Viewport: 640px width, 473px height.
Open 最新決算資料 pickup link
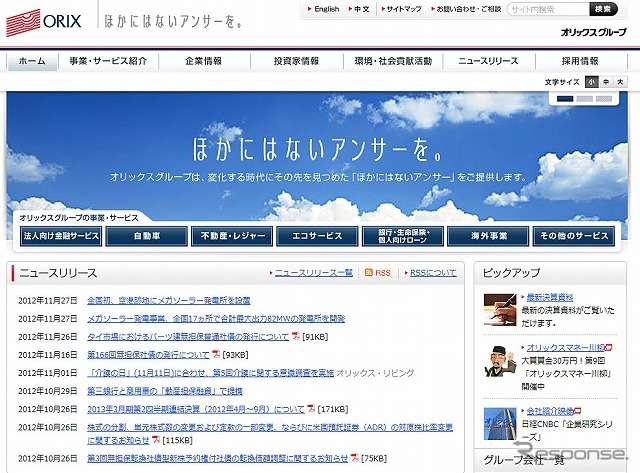tap(550, 297)
